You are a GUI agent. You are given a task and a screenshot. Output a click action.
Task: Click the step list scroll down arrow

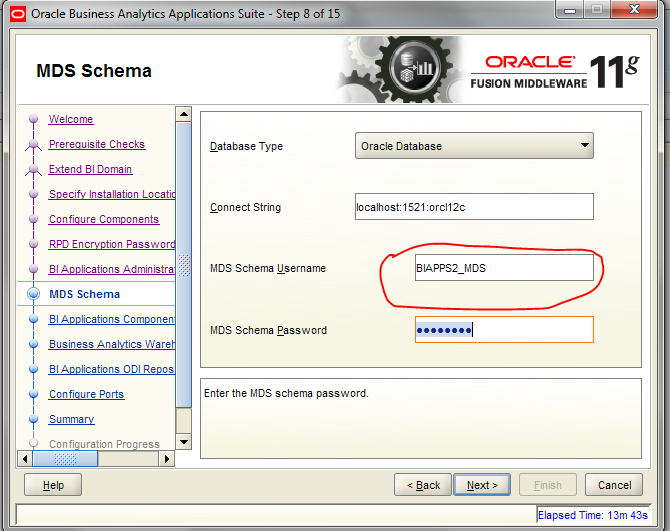pos(184,442)
